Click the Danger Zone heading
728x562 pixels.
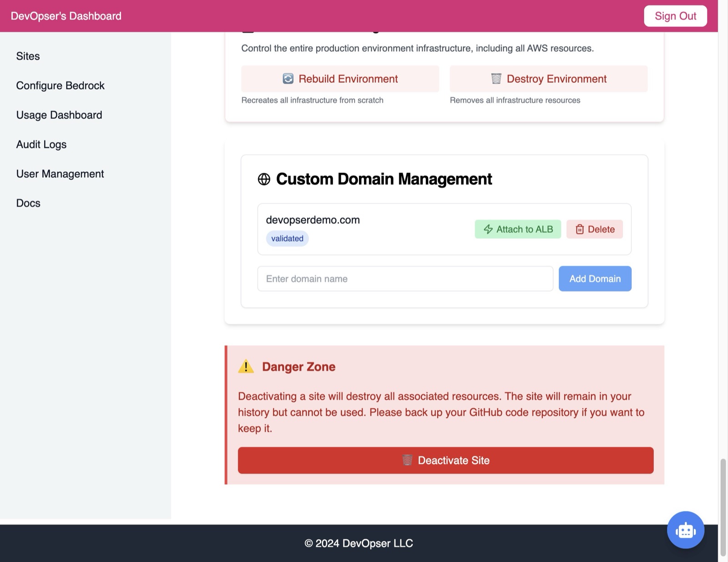[298, 367]
